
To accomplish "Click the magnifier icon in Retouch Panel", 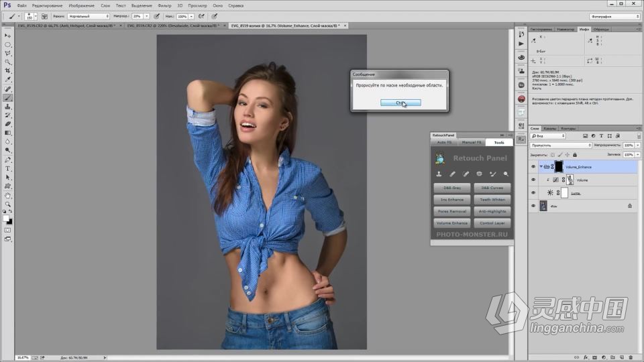I will [x=506, y=174].
